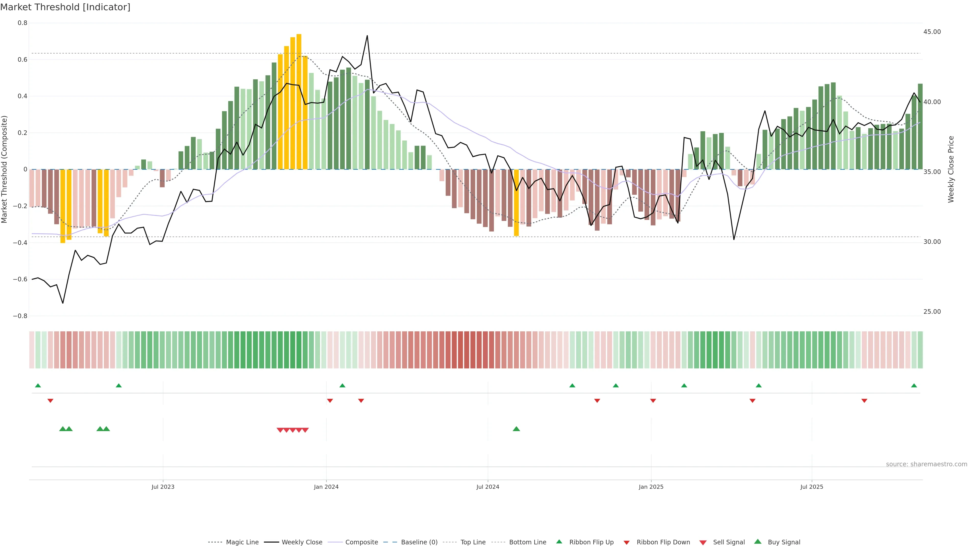The height and width of the screenshot is (551, 980).
Task: Toggle the Baseline (0) legend item
Action: pyautogui.click(x=419, y=542)
